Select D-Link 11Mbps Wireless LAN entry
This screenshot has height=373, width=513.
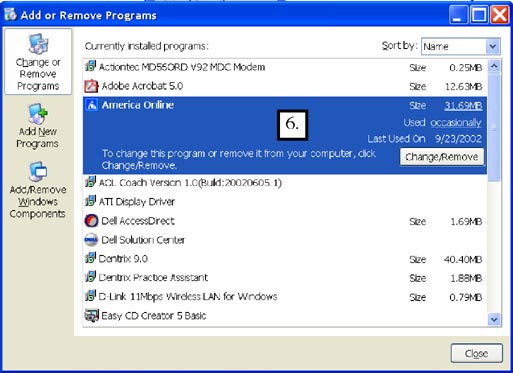point(285,297)
